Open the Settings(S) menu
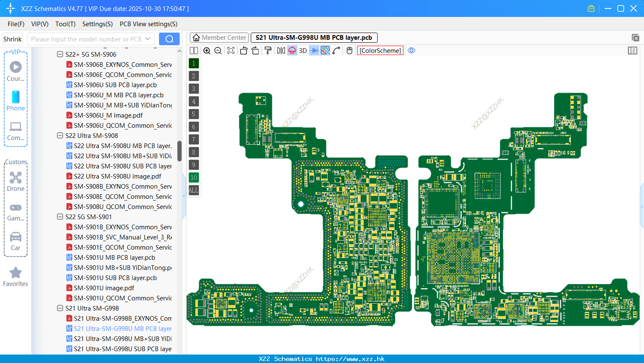The height and width of the screenshot is (363, 644). point(98,24)
